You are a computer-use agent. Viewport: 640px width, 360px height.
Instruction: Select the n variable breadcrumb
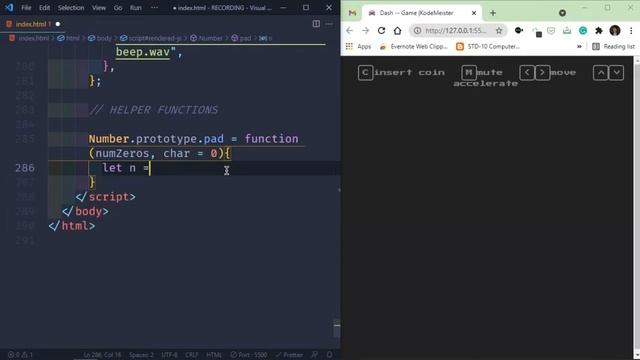(266, 38)
